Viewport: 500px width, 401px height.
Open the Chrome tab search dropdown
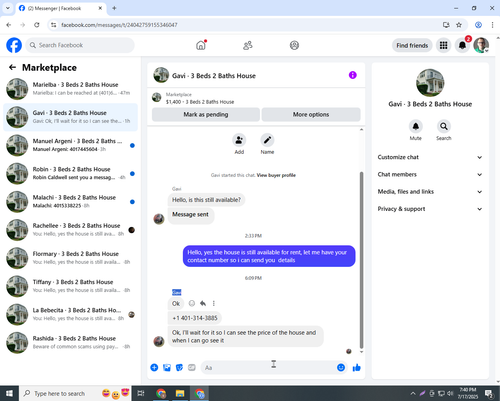point(8,8)
